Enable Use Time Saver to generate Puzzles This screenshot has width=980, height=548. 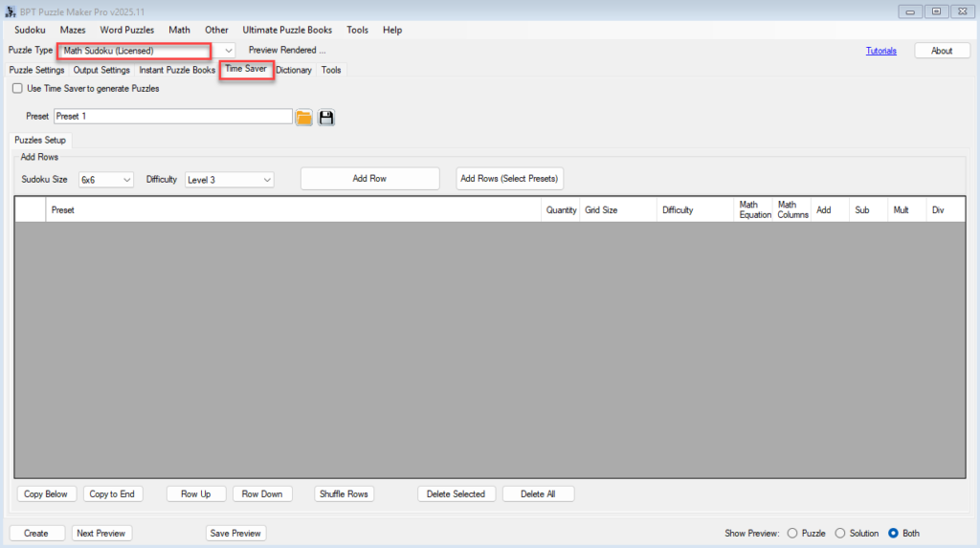(18, 88)
